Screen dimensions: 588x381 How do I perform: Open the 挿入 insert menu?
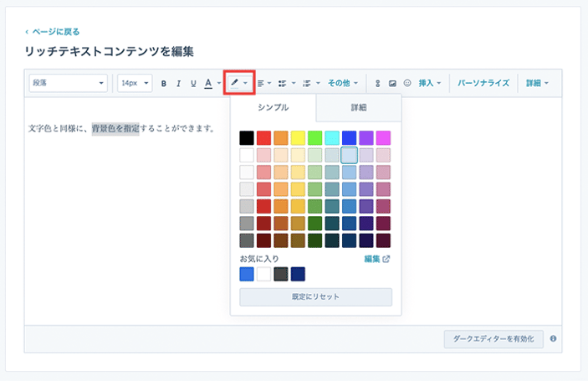[x=430, y=83]
